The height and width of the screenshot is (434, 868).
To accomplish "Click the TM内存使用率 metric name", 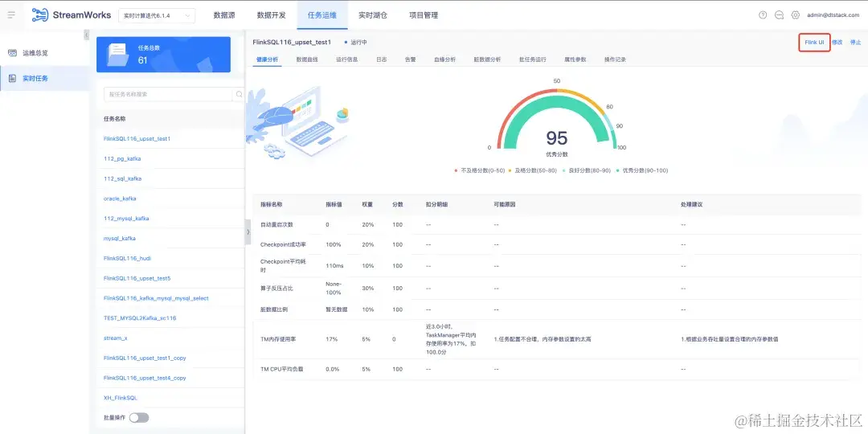I will pyautogui.click(x=278, y=339).
